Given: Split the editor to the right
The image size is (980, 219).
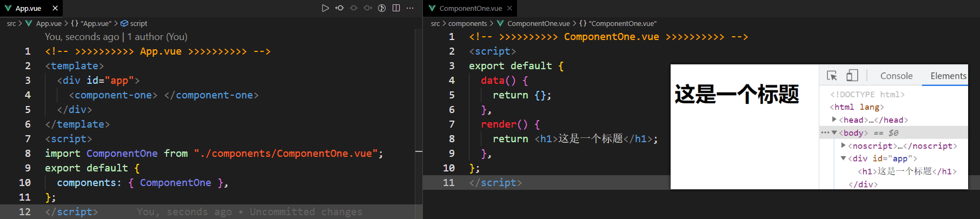Looking at the screenshot, I should [x=396, y=8].
